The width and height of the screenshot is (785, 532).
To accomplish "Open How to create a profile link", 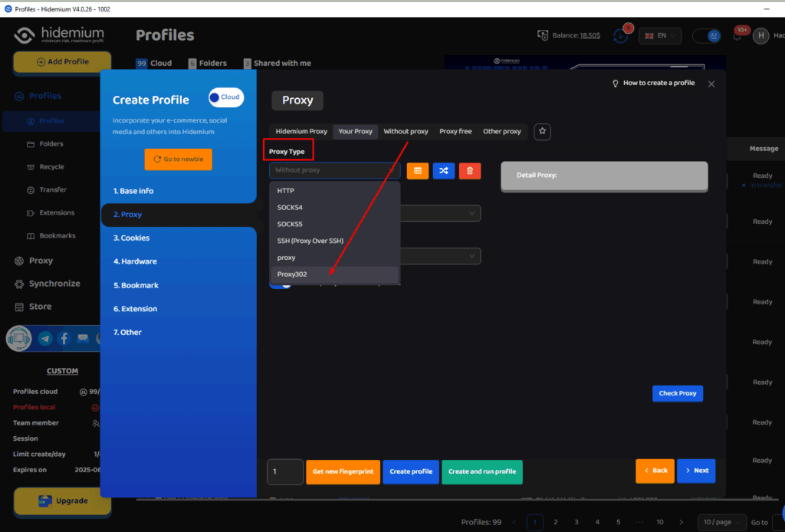I will pyautogui.click(x=654, y=83).
